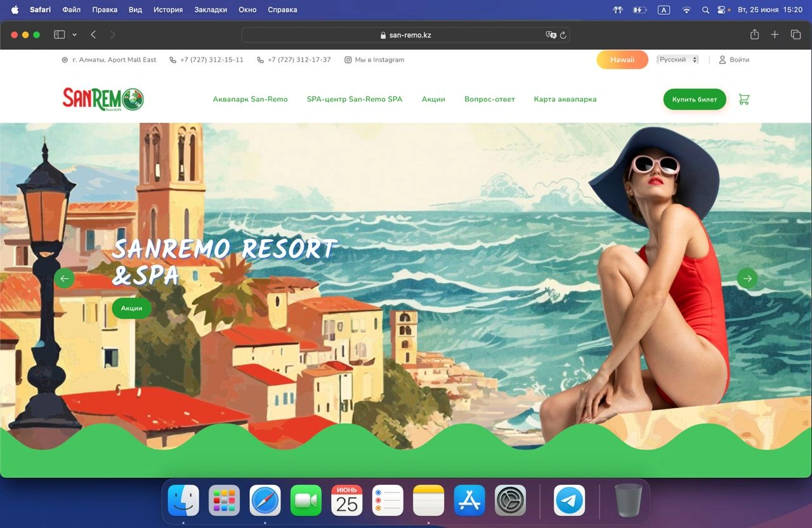This screenshot has width=812, height=528.
Task: Open Control Center
Action: (x=722, y=10)
